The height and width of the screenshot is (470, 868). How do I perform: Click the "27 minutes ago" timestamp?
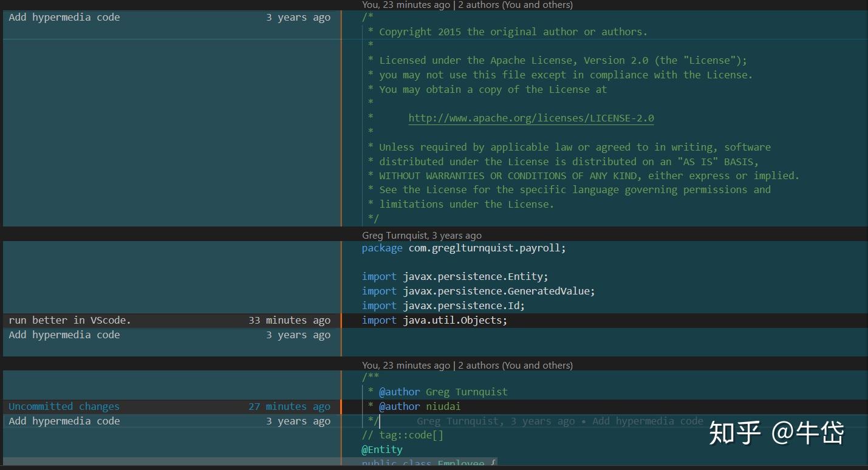290,406
